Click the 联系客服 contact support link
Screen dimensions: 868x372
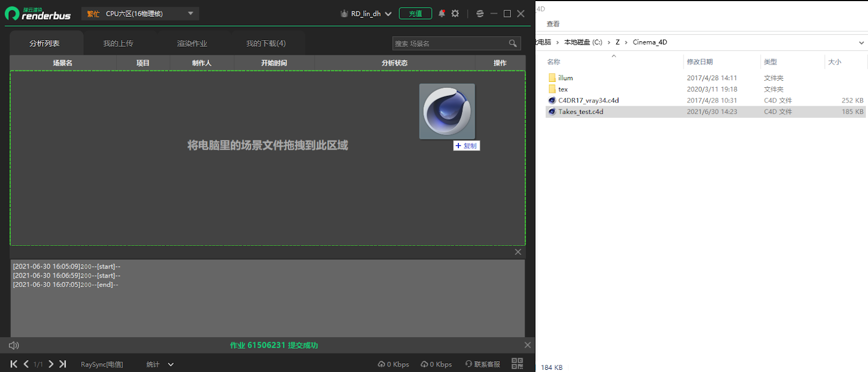pyautogui.click(x=483, y=364)
